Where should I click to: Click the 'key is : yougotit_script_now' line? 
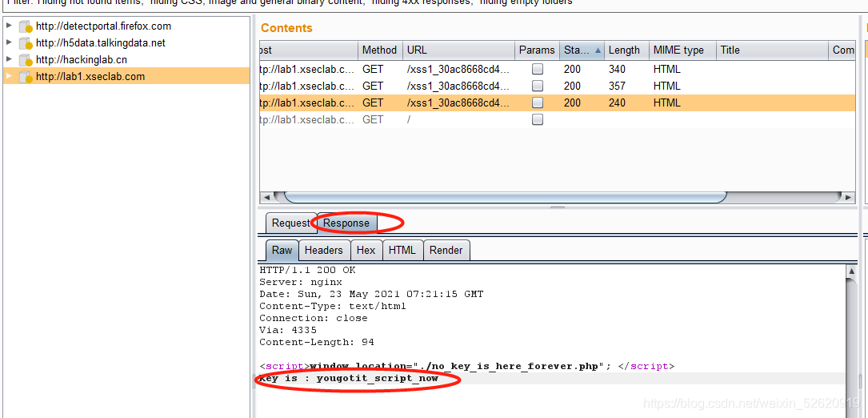[349, 379]
